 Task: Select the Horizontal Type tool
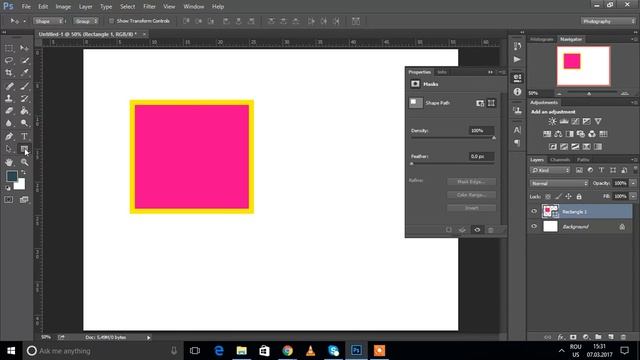(24, 136)
